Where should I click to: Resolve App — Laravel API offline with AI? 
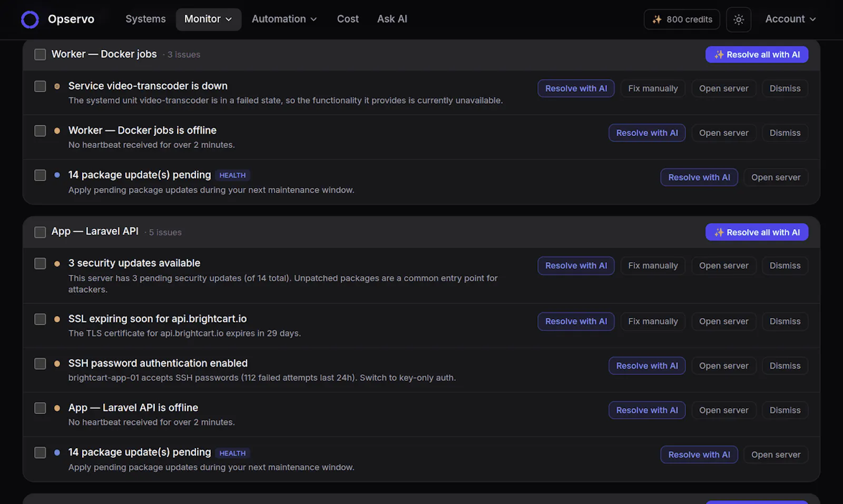coord(647,410)
